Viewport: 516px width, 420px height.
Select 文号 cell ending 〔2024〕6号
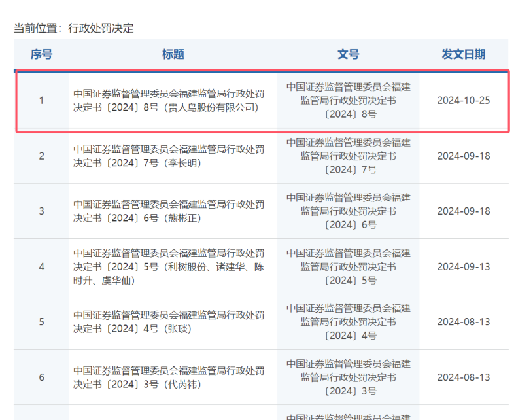point(348,211)
